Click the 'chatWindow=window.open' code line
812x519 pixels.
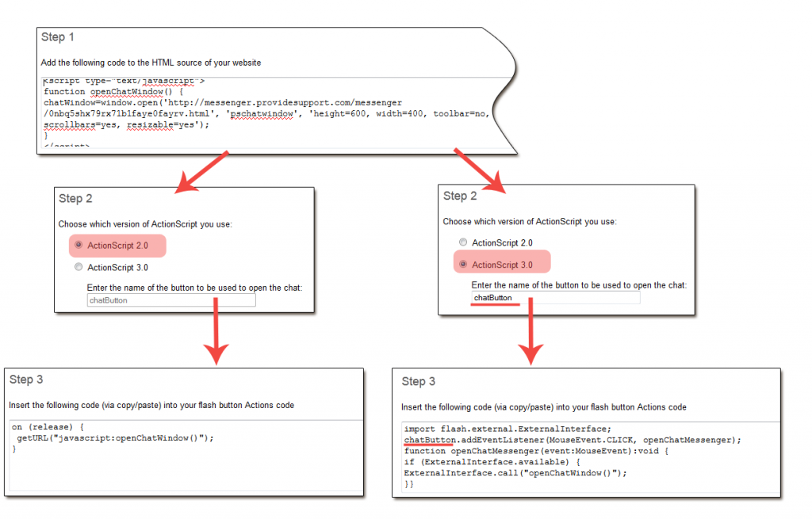[223, 102]
